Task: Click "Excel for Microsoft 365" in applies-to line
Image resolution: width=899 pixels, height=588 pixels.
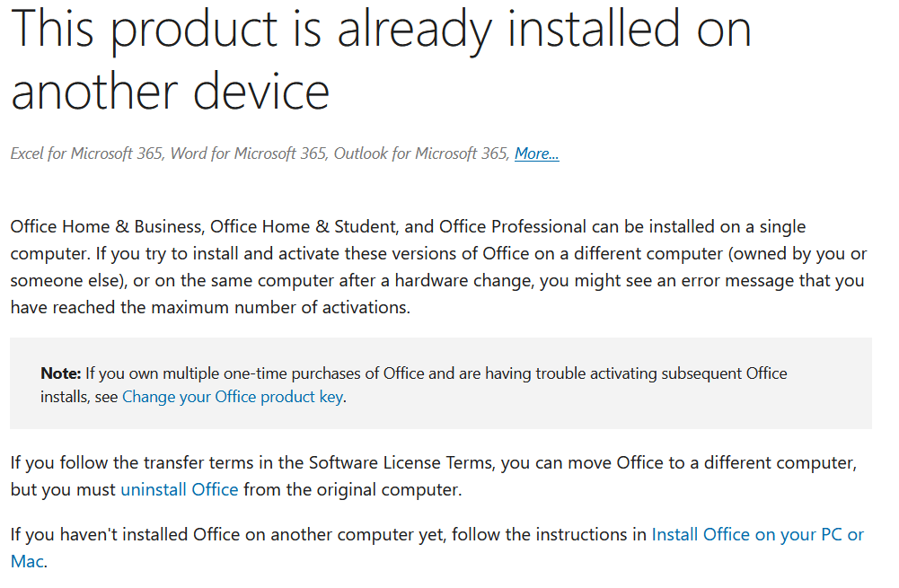Action: click(86, 154)
